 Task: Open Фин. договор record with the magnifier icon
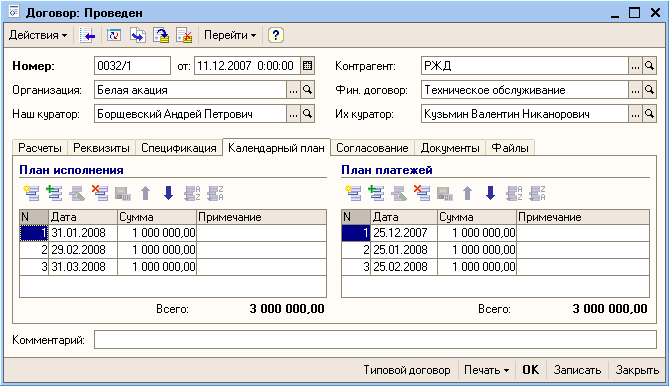649,90
